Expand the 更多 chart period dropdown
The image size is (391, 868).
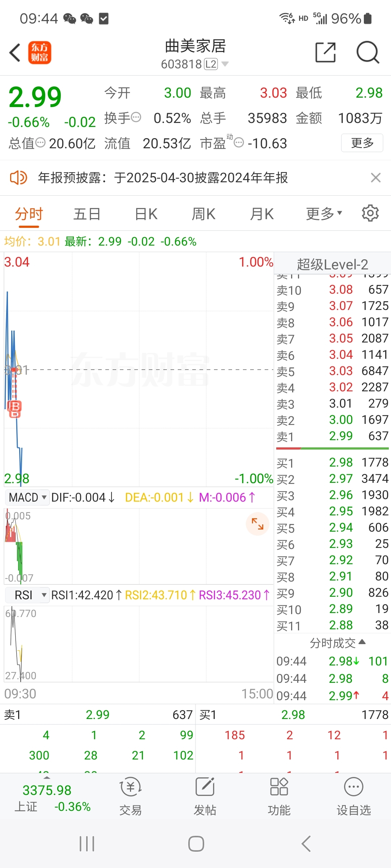coord(324,214)
